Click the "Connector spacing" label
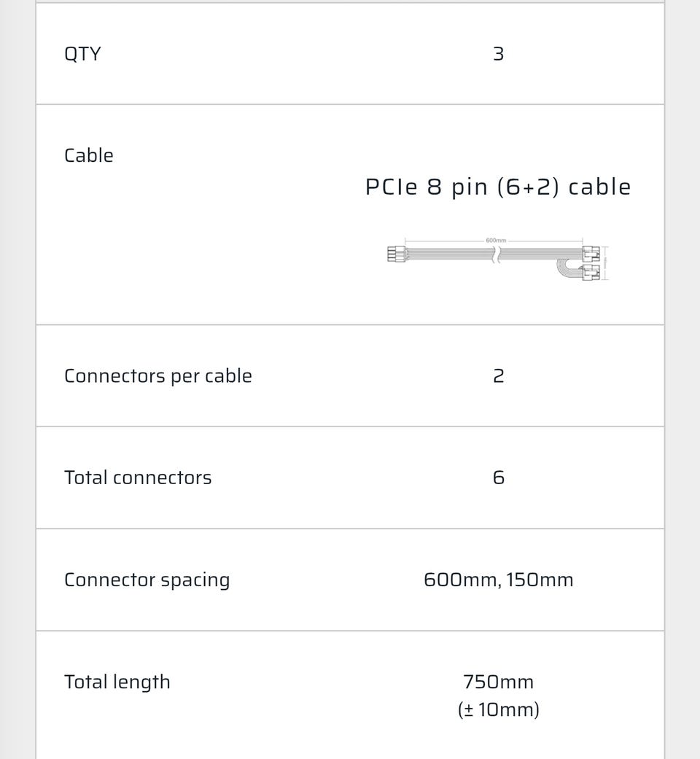Screen dimensions: 700x759 (x=147, y=580)
